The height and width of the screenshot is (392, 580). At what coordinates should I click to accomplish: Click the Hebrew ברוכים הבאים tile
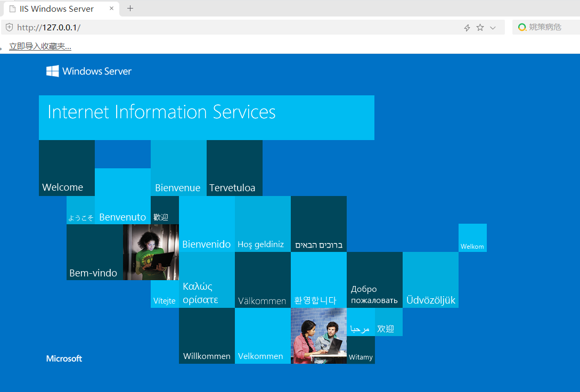319,224
